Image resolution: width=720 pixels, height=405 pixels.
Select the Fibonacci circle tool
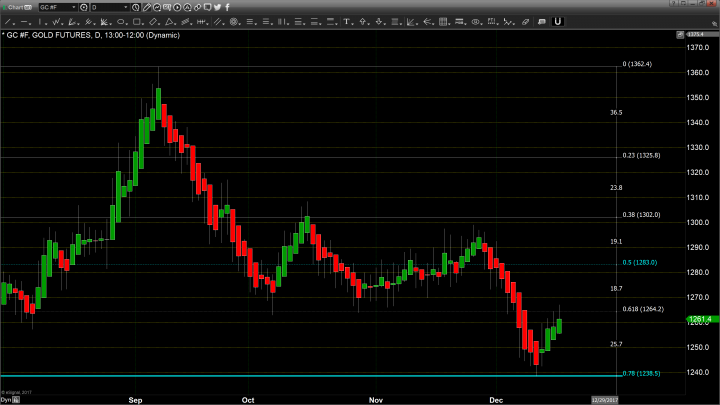(233, 22)
